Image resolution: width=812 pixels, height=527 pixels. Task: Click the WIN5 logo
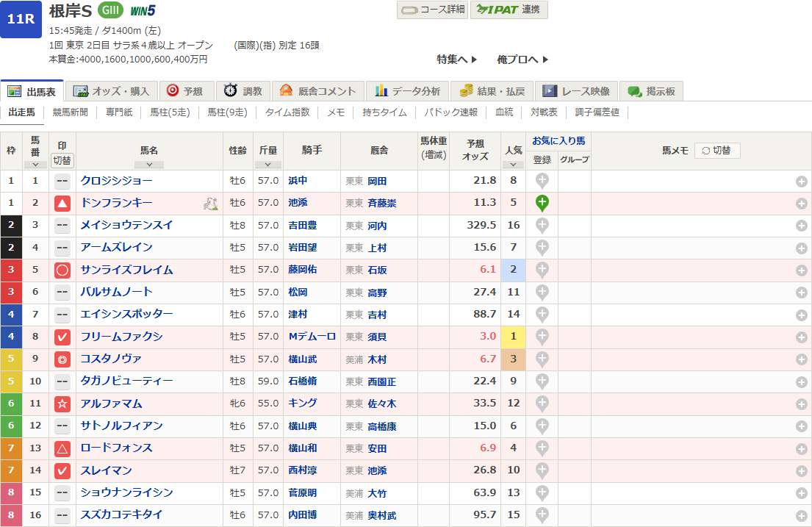pyautogui.click(x=143, y=10)
